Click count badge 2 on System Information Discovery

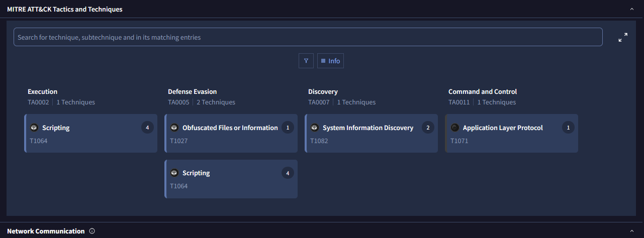coord(428,128)
